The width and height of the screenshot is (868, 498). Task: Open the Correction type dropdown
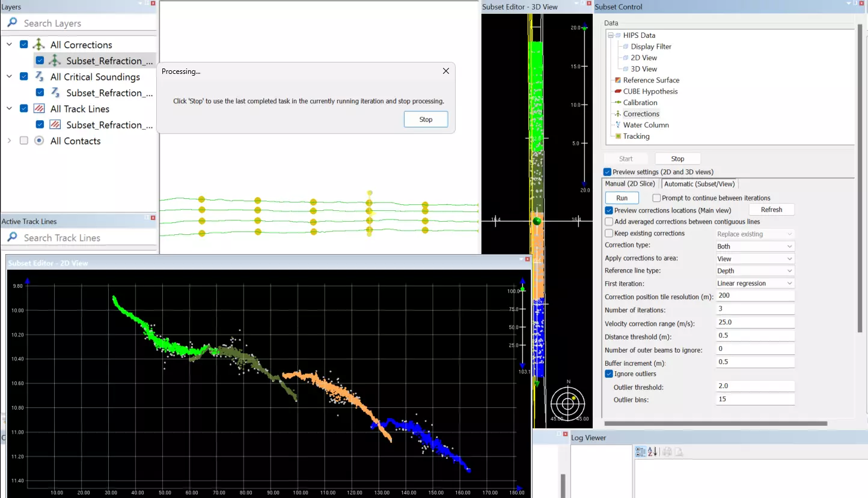click(755, 246)
